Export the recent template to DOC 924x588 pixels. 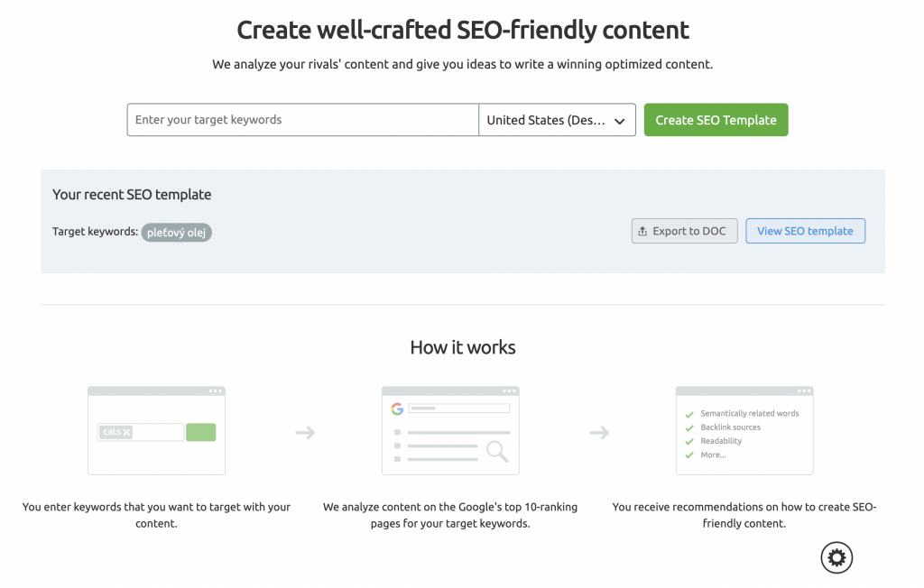(x=684, y=231)
